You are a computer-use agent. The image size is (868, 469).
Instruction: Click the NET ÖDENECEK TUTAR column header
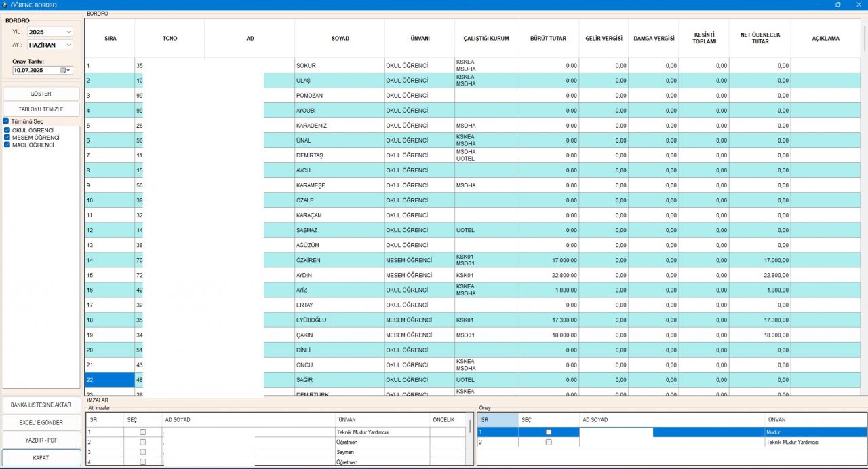759,38
